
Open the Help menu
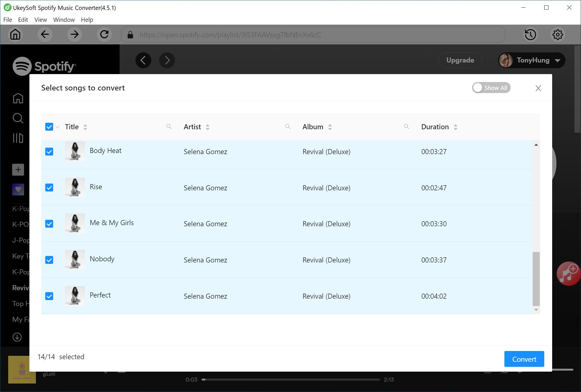(87, 19)
